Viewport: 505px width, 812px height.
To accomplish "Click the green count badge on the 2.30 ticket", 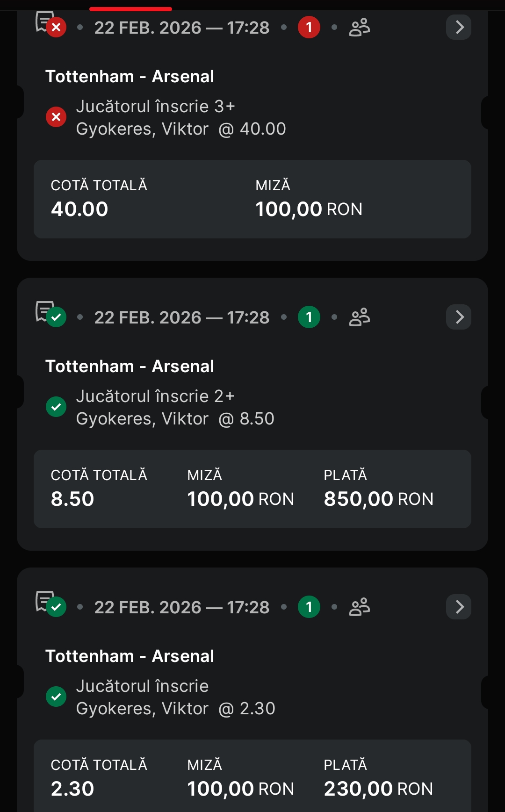I will tap(309, 607).
